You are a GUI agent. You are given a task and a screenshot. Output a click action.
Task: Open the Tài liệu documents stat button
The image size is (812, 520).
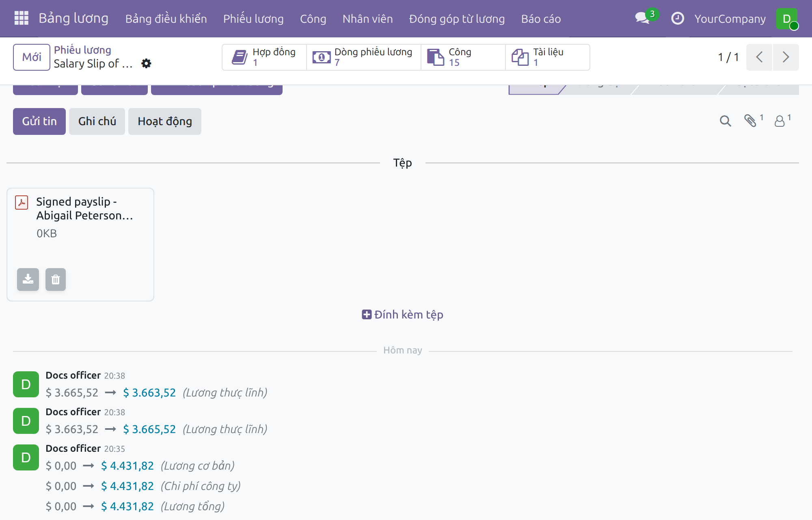(548, 57)
